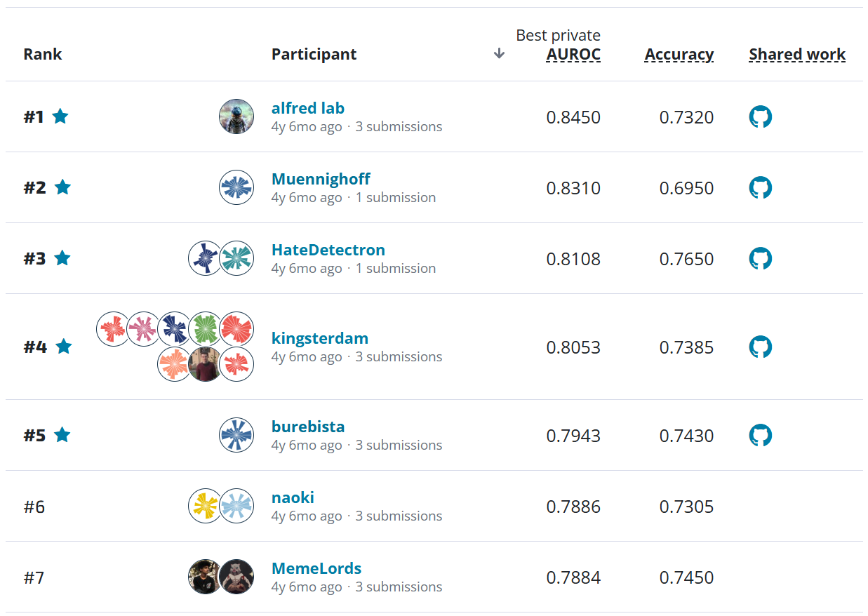Visit the kingsterdam team page

coord(319,338)
